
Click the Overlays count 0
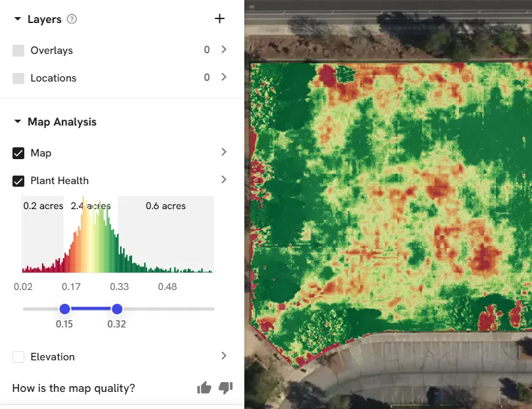(207, 50)
